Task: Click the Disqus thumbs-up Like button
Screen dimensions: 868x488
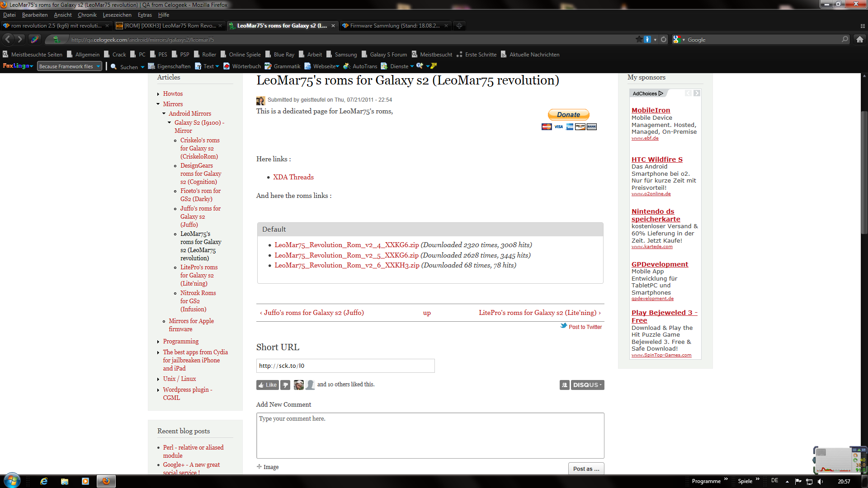Action: click(267, 385)
